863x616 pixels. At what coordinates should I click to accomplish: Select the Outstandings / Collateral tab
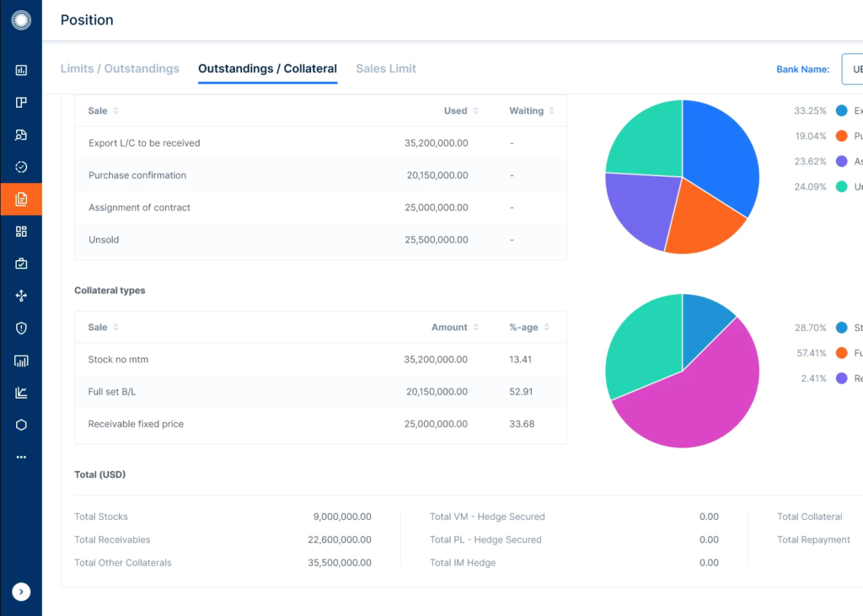tap(267, 69)
